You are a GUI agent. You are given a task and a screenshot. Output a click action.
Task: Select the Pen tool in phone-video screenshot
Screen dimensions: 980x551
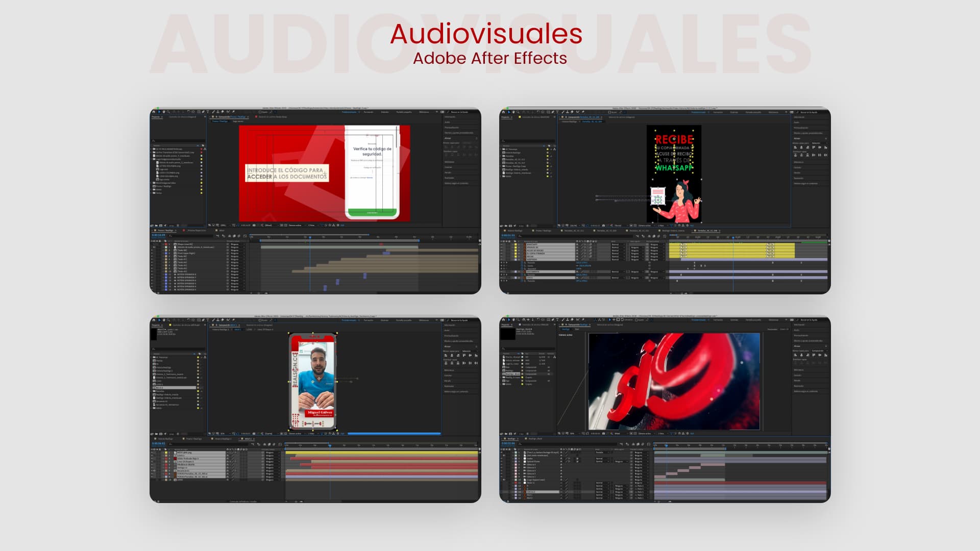(203, 320)
